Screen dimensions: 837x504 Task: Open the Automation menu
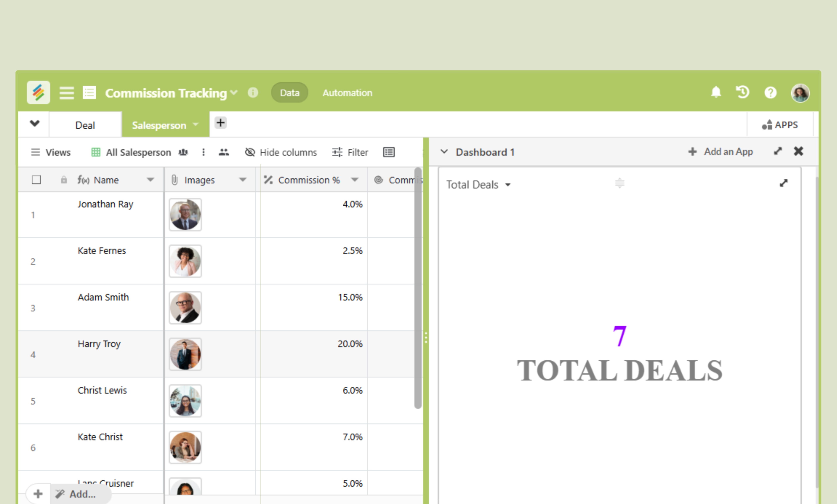click(x=347, y=92)
